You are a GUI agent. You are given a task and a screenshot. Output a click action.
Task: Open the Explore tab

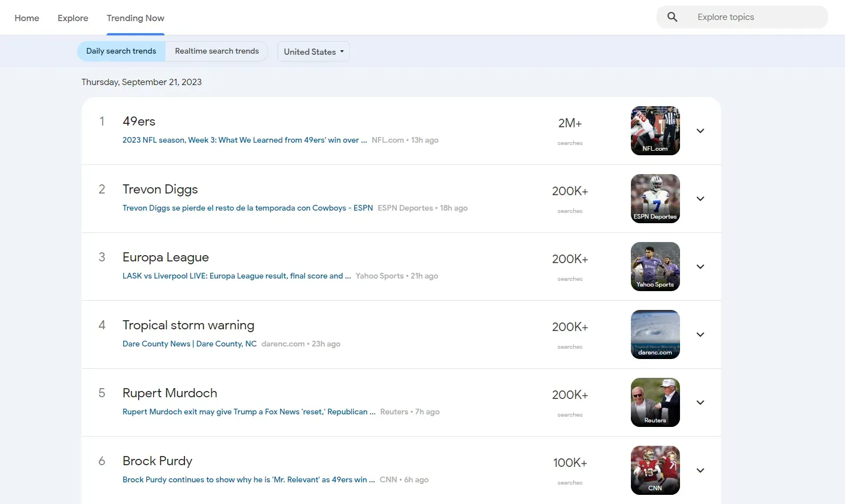[x=73, y=18]
